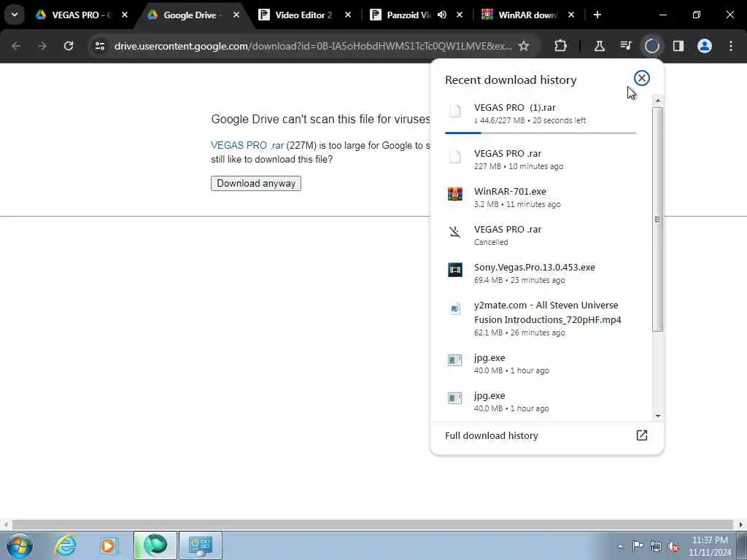Image resolution: width=747 pixels, height=560 pixels.
Task: View site information icon in address bar
Action: tap(99, 46)
